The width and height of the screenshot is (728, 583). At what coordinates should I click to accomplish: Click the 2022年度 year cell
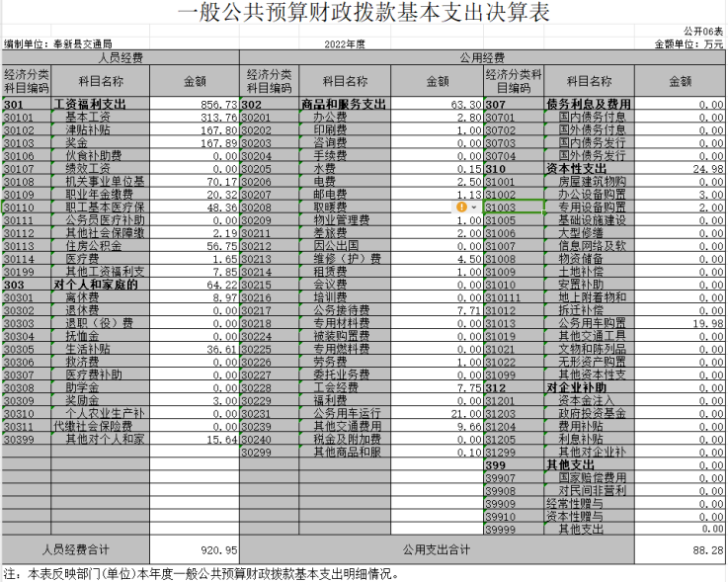[344, 44]
